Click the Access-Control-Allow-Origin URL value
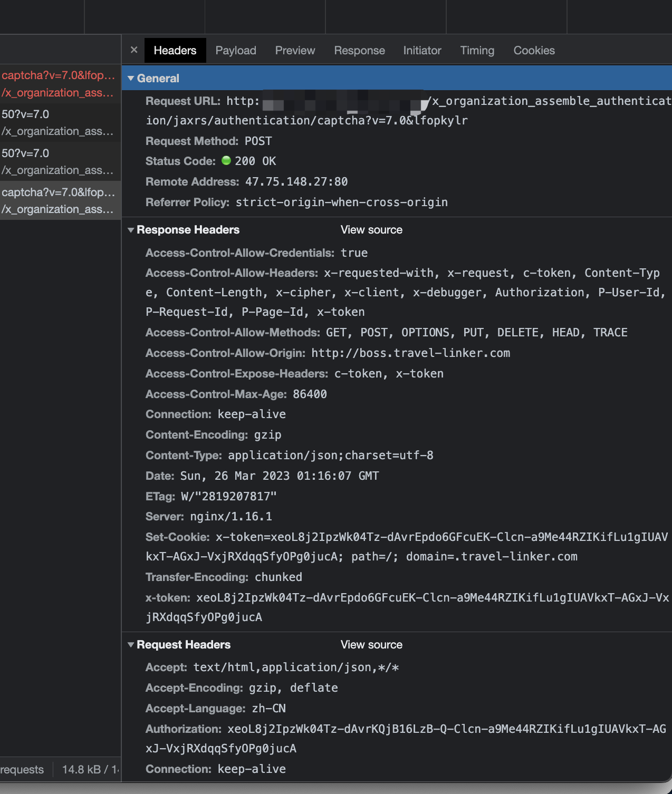 click(410, 353)
